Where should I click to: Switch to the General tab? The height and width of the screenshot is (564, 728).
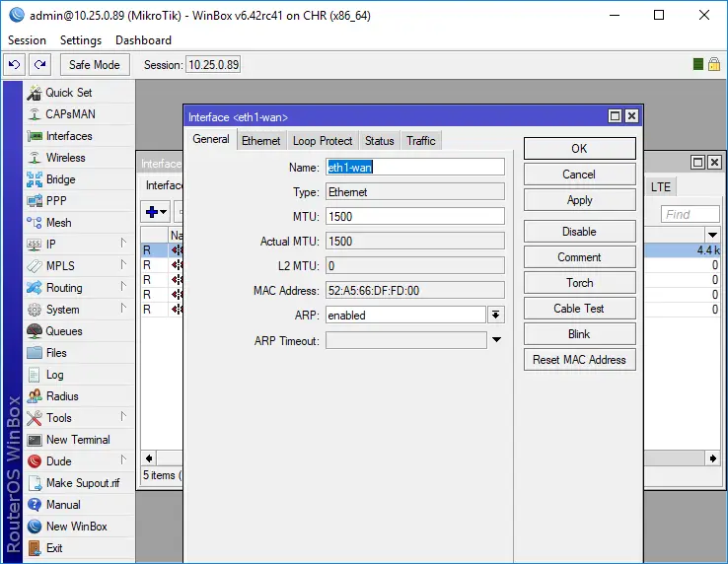tap(211, 139)
